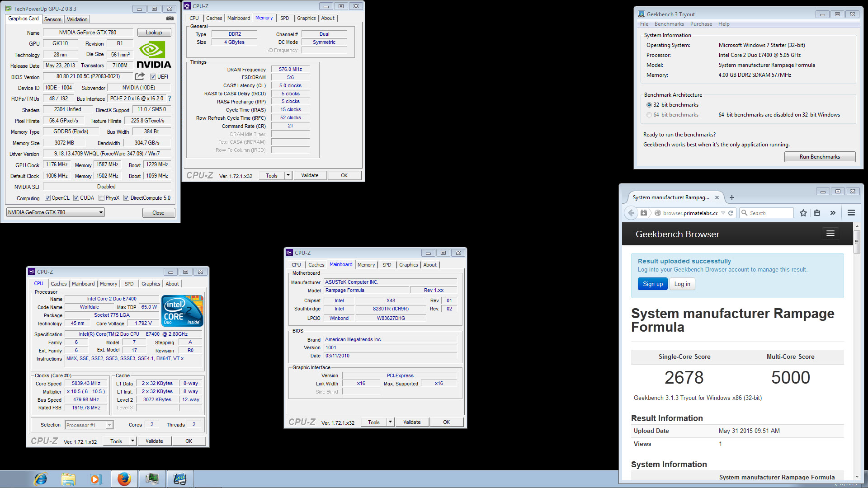Click the Firefox overflow chevron icon
The height and width of the screenshot is (488, 868).
click(x=833, y=213)
